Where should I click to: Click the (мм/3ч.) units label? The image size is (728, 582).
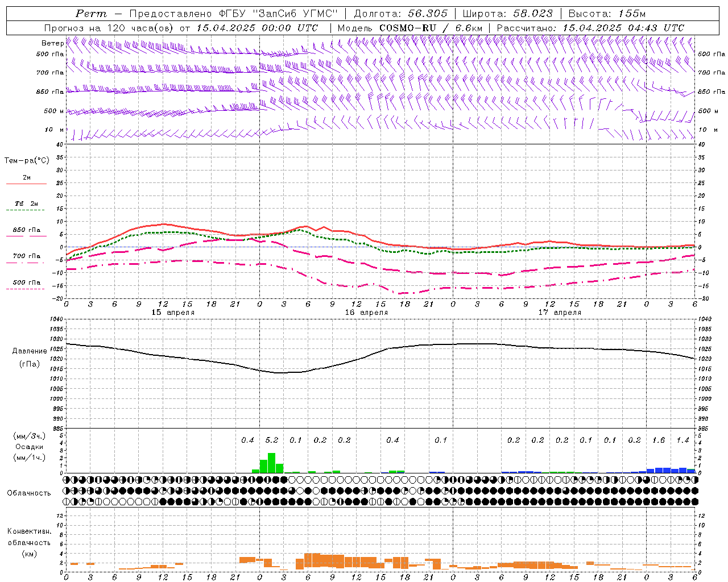[x=30, y=436]
